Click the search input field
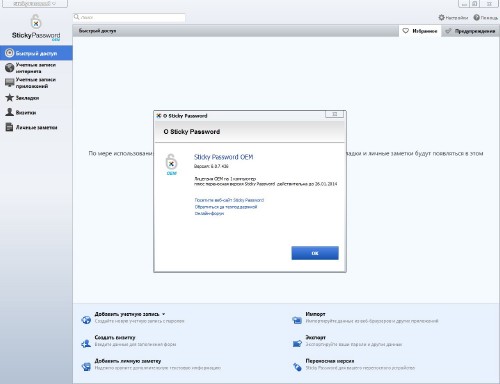500x384 pixels. [x=129, y=17]
